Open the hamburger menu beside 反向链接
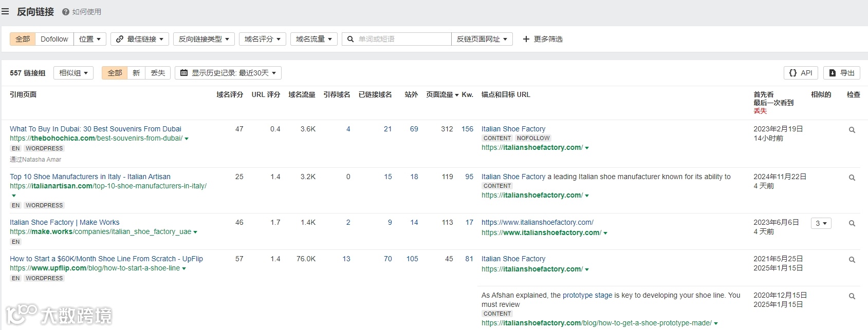The width and height of the screenshot is (868, 330). (x=5, y=11)
